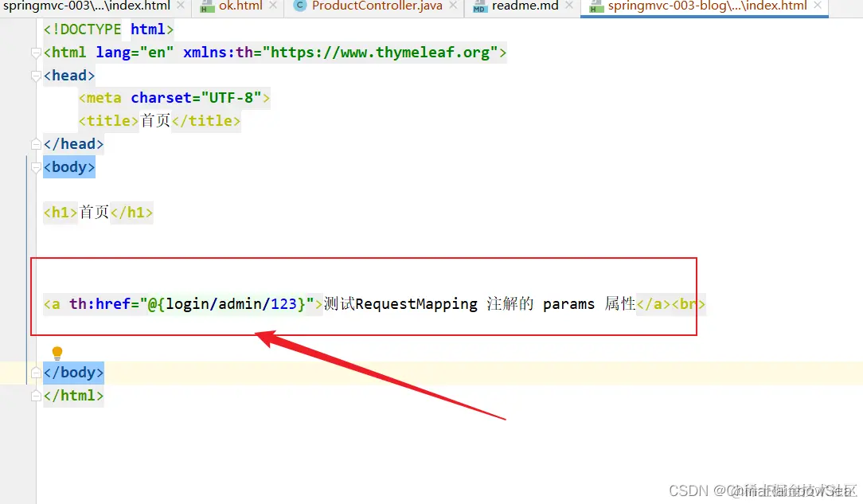Click the yellow intention lightbulb icon
This screenshot has height=504, width=863.
pos(57,354)
